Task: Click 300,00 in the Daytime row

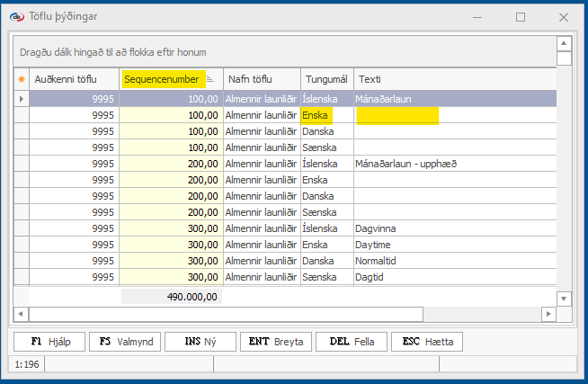Action: point(172,245)
